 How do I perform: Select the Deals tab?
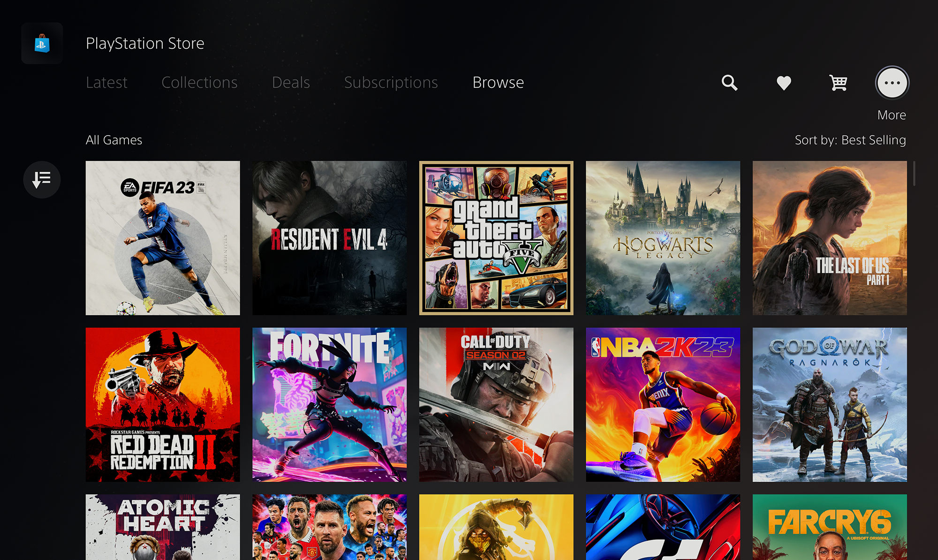290,82
